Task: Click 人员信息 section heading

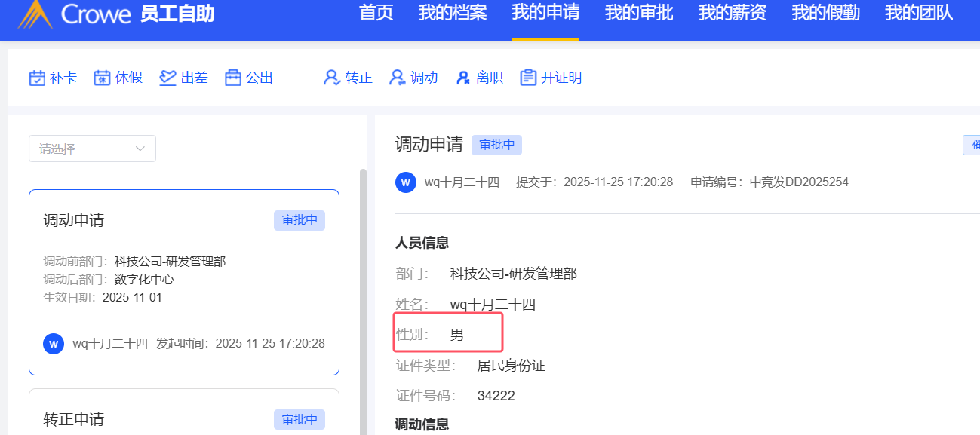Action: click(x=422, y=243)
